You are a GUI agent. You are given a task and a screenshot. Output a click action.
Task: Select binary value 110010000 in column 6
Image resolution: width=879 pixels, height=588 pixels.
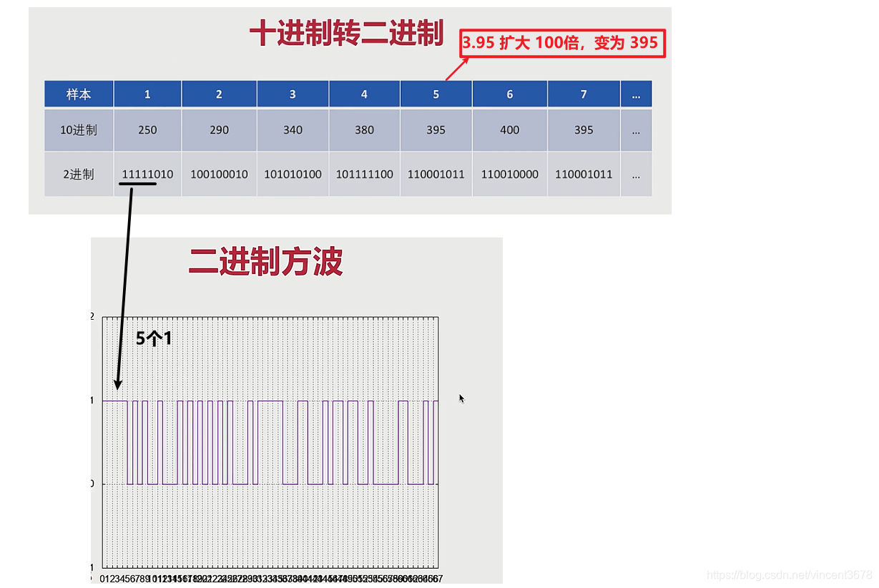pyautogui.click(x=509, y=174)
